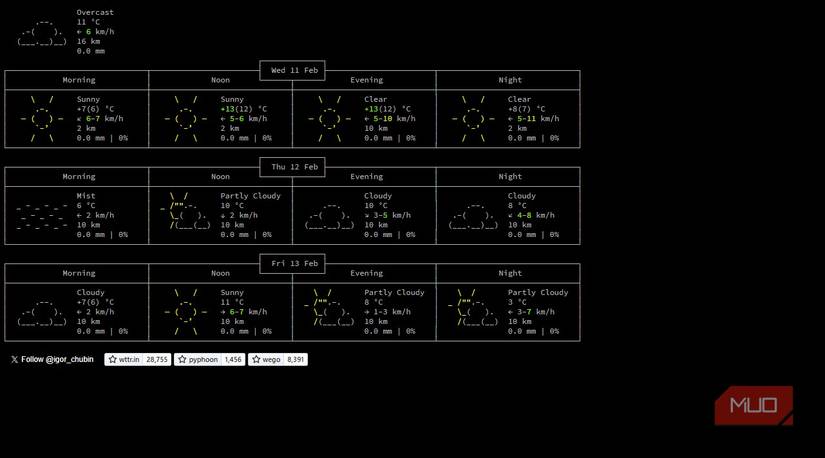Image resolution: width=825 pixels, height=458 pixels.
Task: Click the Thu 12 Feb Night cloud icon
Action: (473, 215)
